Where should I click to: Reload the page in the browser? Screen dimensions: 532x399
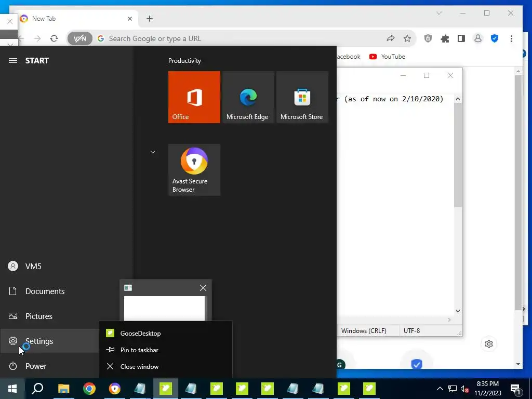tap(54, 38)
